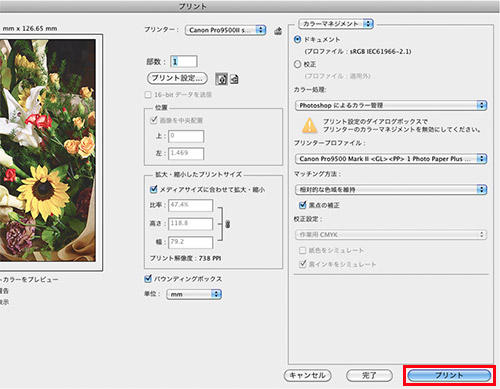500x389 pixels.
Task: Click the キャンセル button
Action: coord(307,376)
